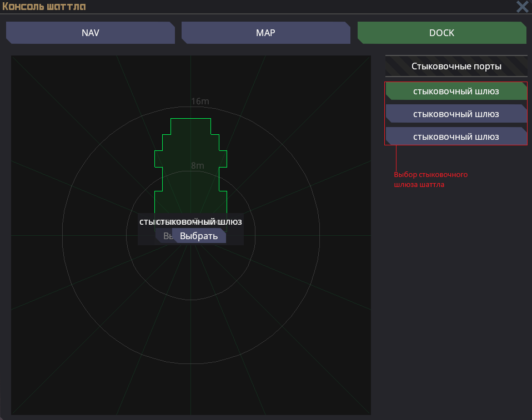Close the shuttle console window

[522, 7]
